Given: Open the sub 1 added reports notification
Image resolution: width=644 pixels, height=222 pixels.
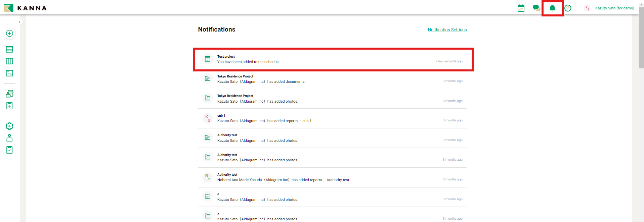Looking at the screenshot, I should point(333,118).
